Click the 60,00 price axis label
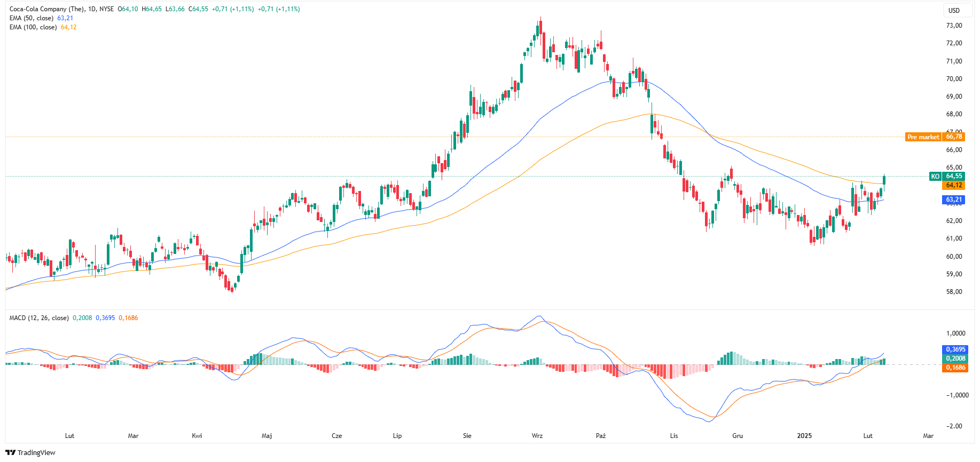This screenshot has width=980, height=462. click(954, 257)
